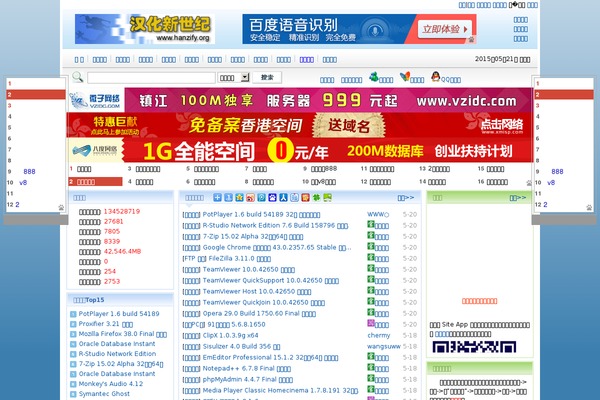Click the 搜索 search button
The width and height of the screenshot is (600, 400).
pyautogui.click(x=267, y=77)
